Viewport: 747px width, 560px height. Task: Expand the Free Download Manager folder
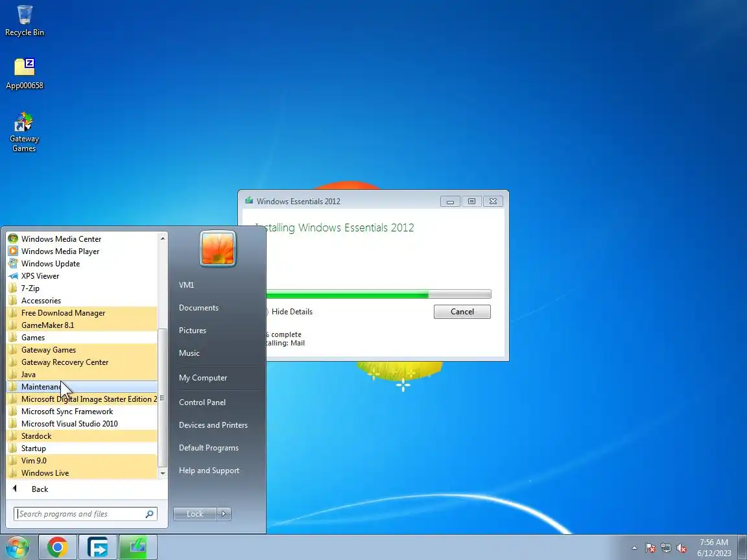[82, 313]
